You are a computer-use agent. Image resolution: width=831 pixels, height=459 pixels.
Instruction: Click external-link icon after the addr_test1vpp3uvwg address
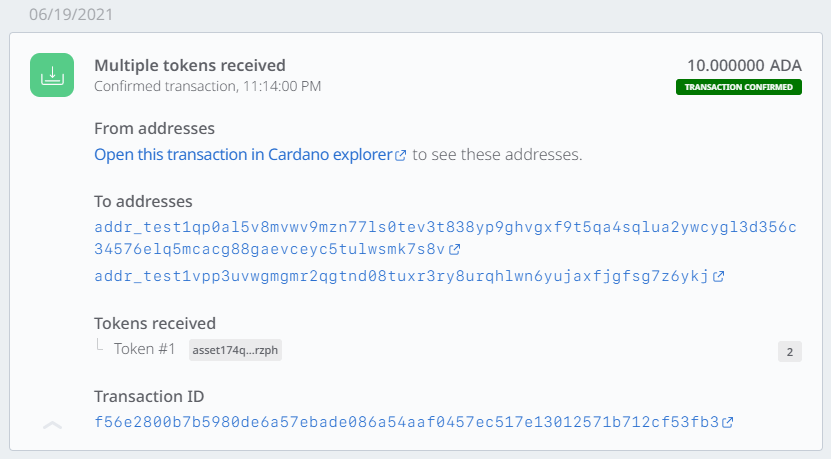[719, 276]
